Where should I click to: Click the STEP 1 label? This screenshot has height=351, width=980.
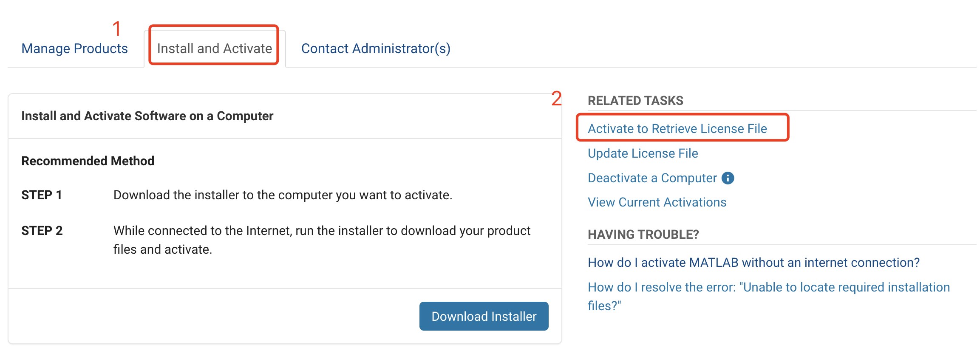click(42, 195)
